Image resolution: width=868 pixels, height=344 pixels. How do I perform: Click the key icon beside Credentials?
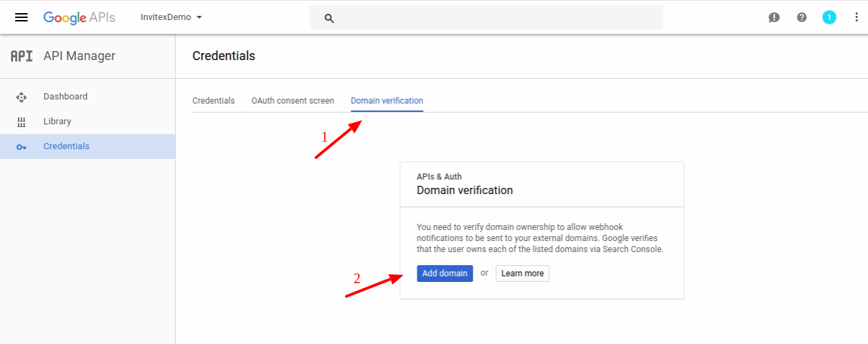[x=21, y=147]
